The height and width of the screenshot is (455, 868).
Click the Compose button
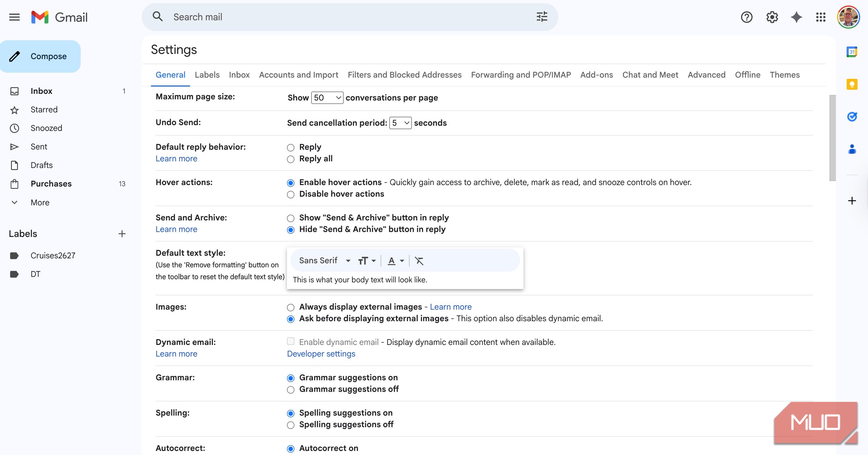pos(40,56)
